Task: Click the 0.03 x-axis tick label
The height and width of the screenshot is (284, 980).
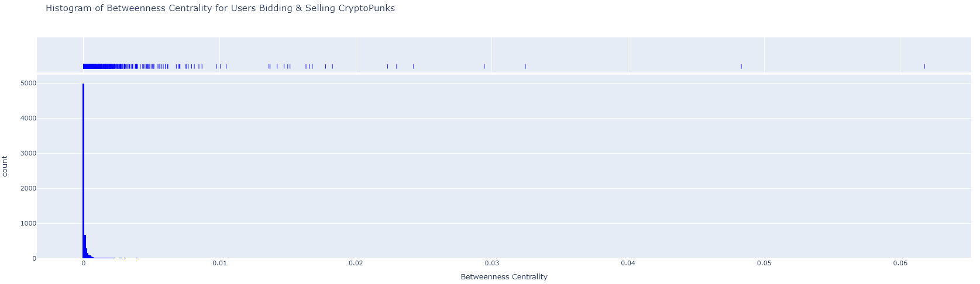Action: point(491,263)
